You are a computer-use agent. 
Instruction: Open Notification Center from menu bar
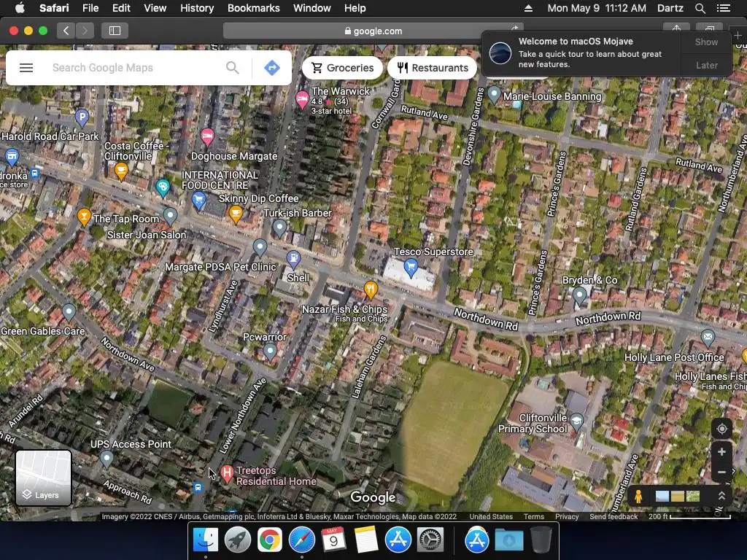(723, 8)
